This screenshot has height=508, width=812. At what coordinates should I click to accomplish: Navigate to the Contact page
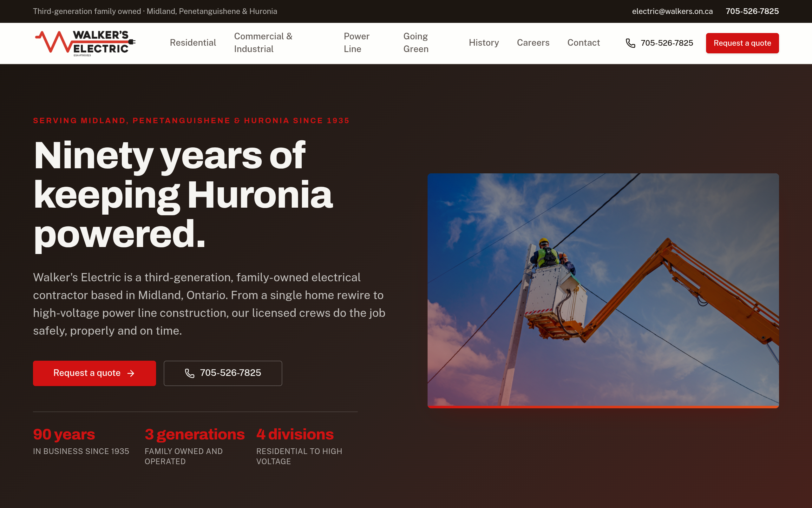tap(584, 43)
